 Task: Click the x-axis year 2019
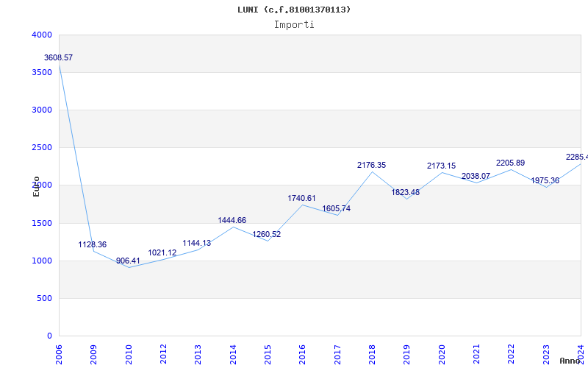pos(407,354)
